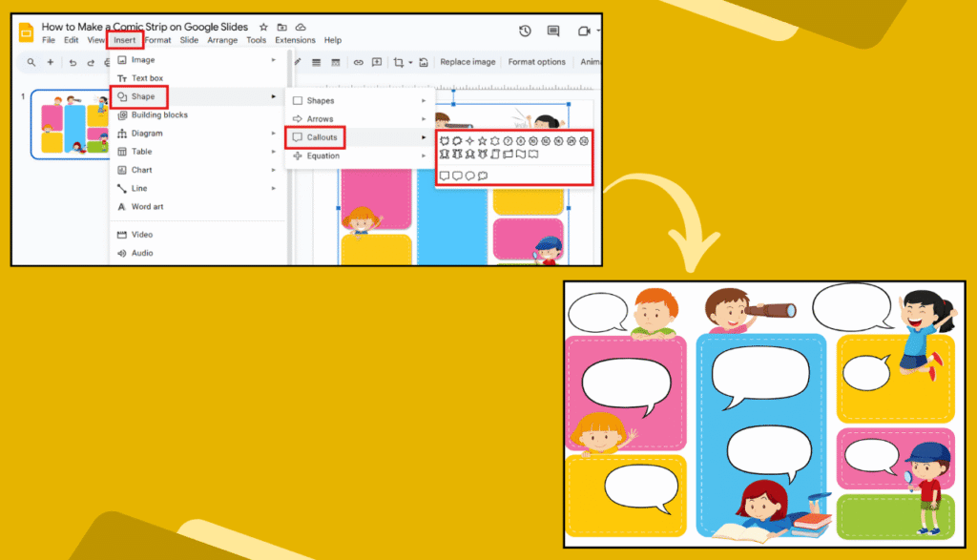Expand the Diagram submenu arrow
This screenshot has width=977, height=560.
click(273, 134)
